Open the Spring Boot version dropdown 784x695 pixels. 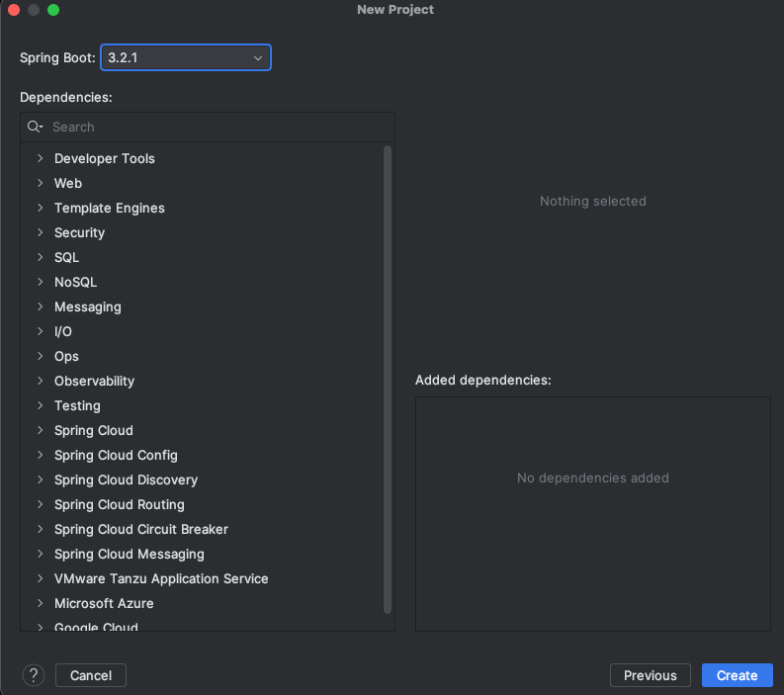(186, 57)
